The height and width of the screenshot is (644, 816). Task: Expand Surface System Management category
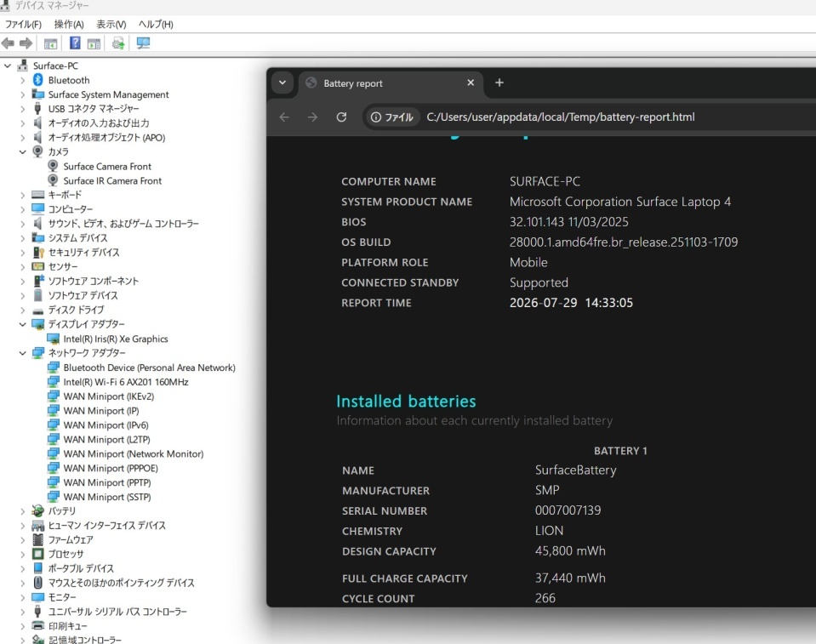coord(22,94)
